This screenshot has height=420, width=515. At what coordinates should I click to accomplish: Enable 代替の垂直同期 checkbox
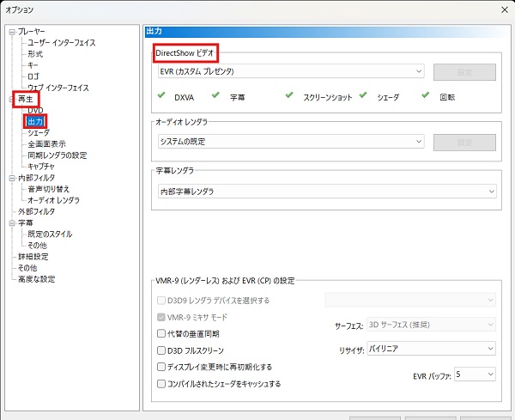[161, 332]
